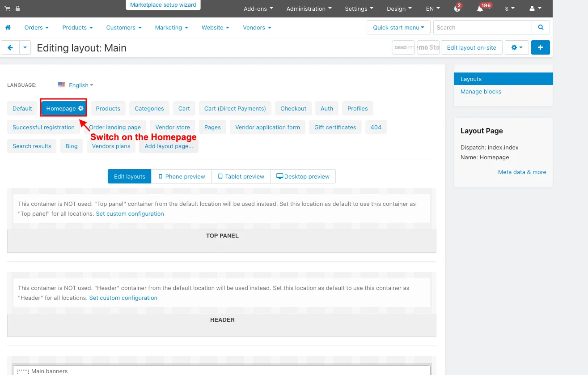Image resolution: width=588 pixels, height=375 pixels.
Task: Select the Default layout page tab
Action: [x=22, y=108]
